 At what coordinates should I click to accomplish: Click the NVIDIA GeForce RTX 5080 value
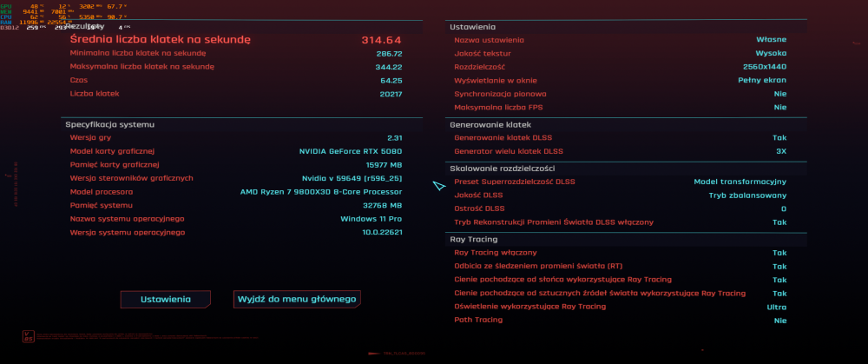tap(351, 151)
